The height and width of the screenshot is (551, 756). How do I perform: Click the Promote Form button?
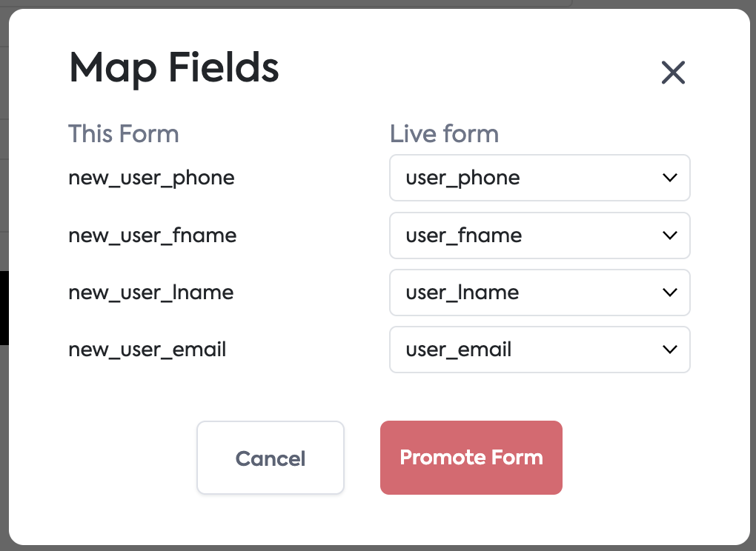(x=471, y=458)
